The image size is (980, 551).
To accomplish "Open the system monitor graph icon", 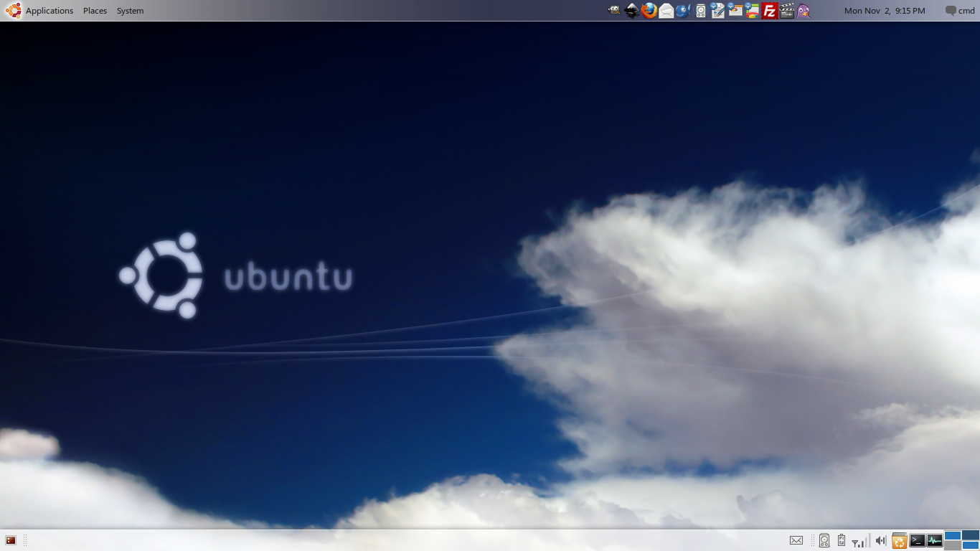I will (x=934, y=540).
